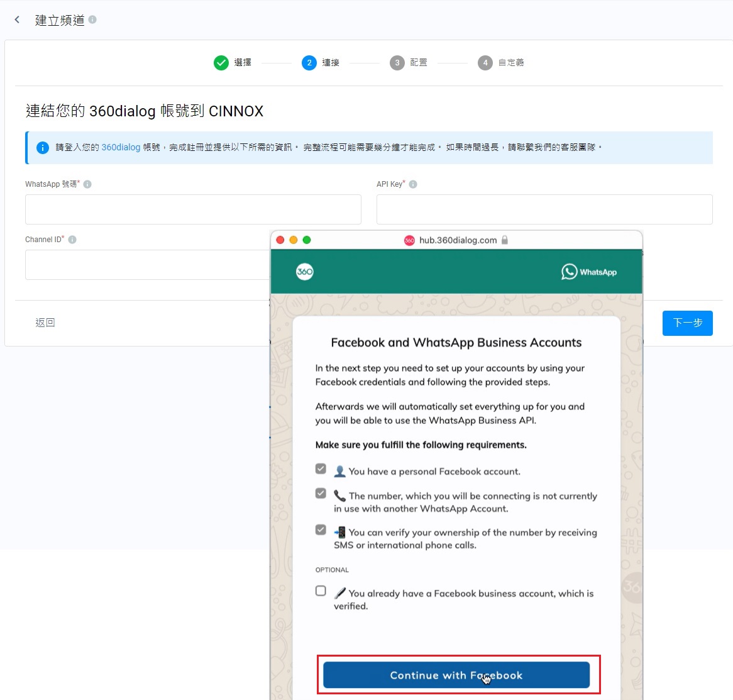Open the info icon beside 建立頻道 title
The height and width of the screenshot is (700, 733).
[x=92, y=19]
